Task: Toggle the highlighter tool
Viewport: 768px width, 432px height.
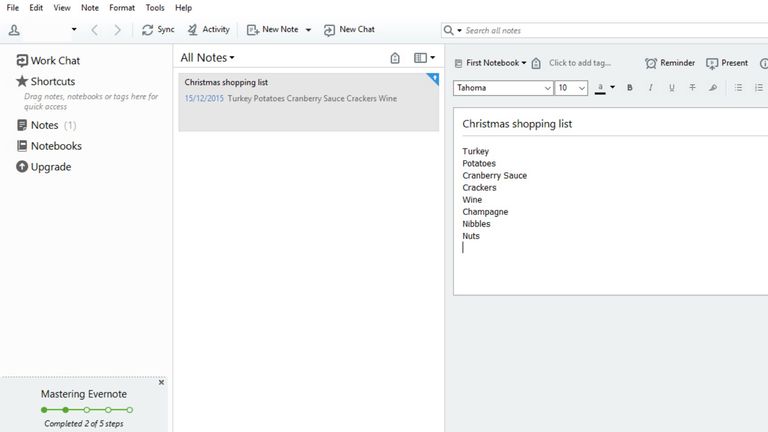Action: click(x=713, y=88)
